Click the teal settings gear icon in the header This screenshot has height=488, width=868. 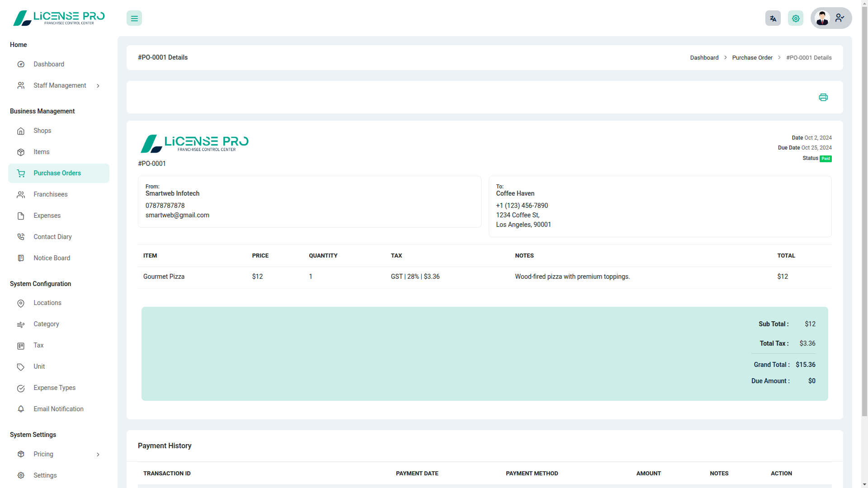point(796,18)
